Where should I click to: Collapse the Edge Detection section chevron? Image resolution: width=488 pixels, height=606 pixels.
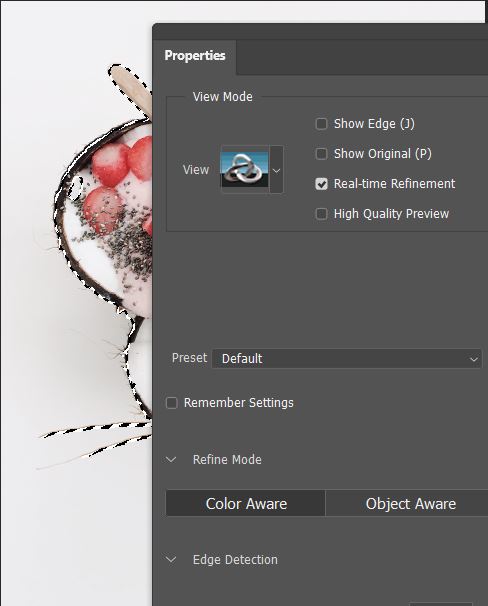pos(171,560)
